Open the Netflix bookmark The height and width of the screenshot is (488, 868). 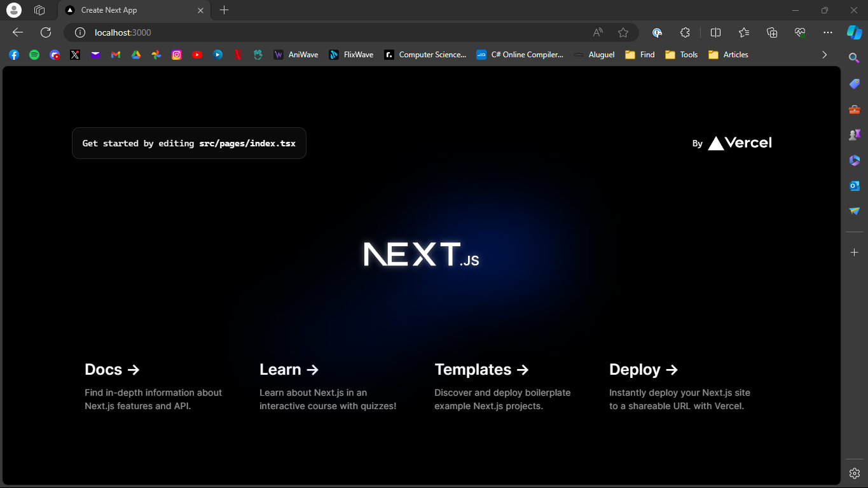tap(238, 55)
